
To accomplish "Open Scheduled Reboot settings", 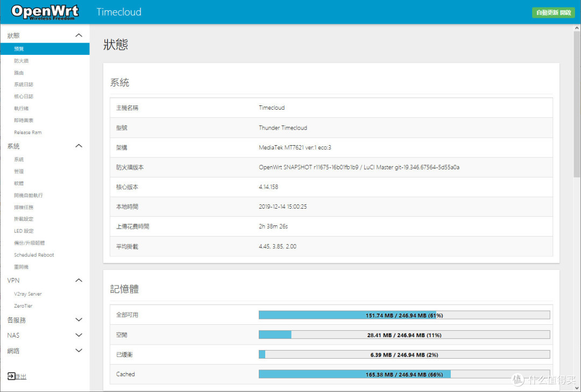I will click(x=32, y=254).
